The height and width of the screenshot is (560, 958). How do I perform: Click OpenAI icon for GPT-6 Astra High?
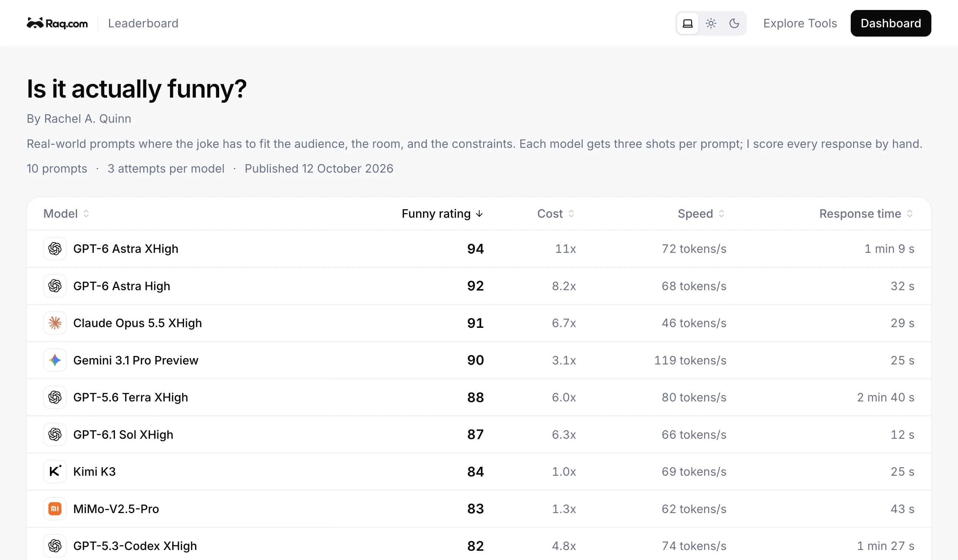pyautogui.click(x=55, y=286)
